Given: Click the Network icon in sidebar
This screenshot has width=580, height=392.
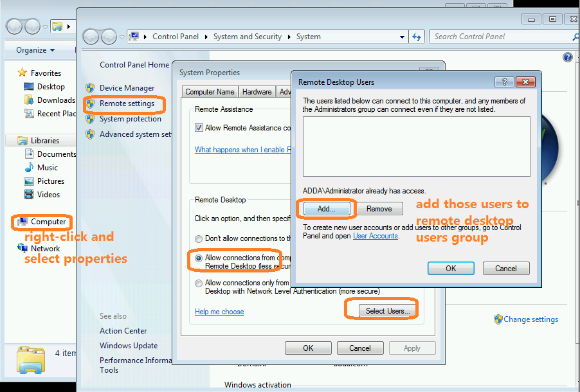Looking at the screenshot, I should [x=23, y=249].
